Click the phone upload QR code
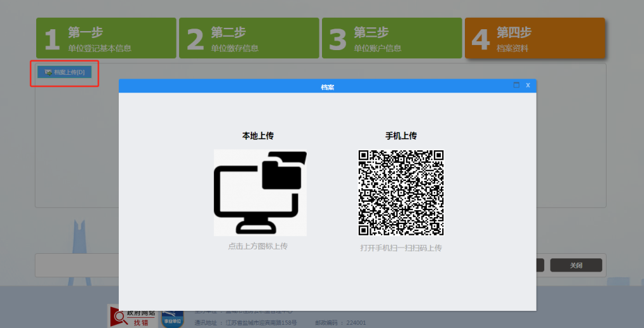Viewport: 644px width, 328px height. 401,192
